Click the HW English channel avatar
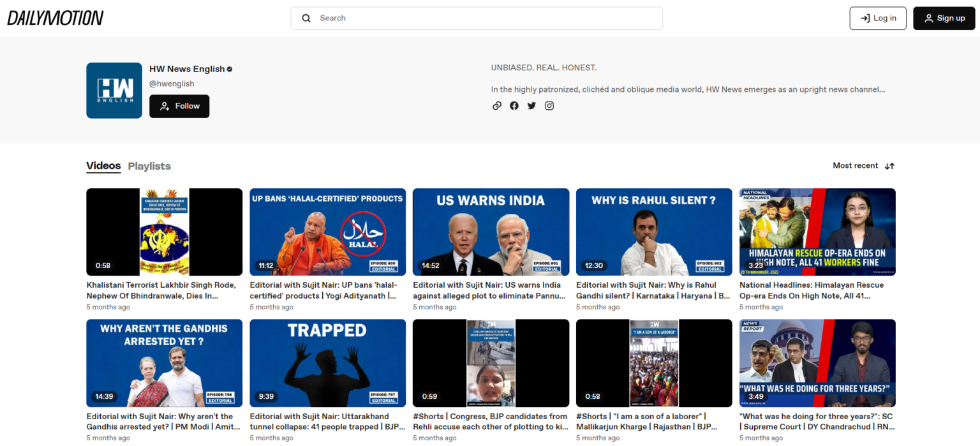The image size is (980, 446). coord(114,91)
